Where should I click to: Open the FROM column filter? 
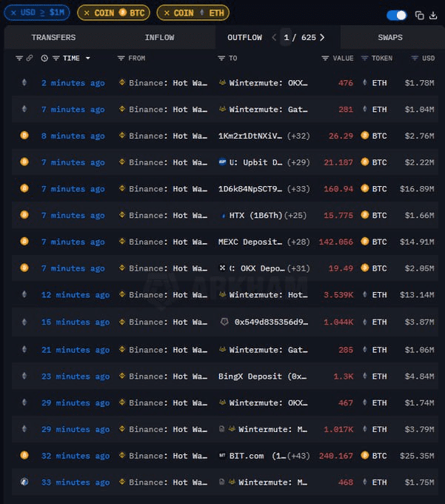tap(121, 58)
